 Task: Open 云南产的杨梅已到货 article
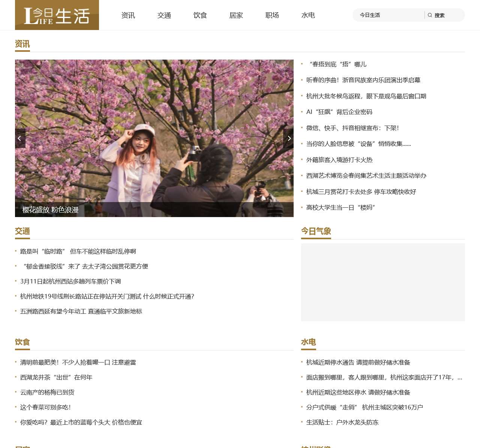[x=47, y=393]
